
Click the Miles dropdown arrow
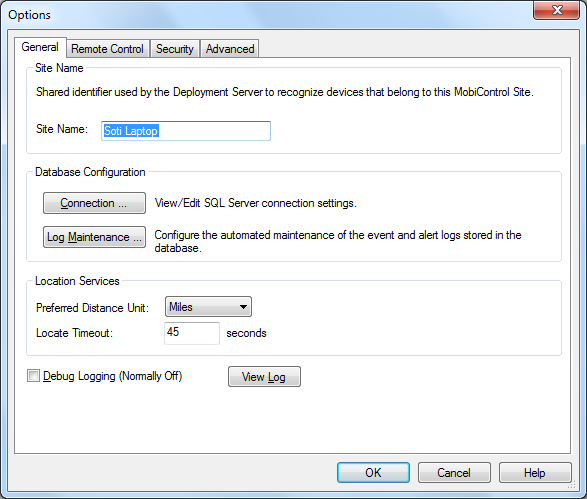pyautogui.click(x=243, y=307)
